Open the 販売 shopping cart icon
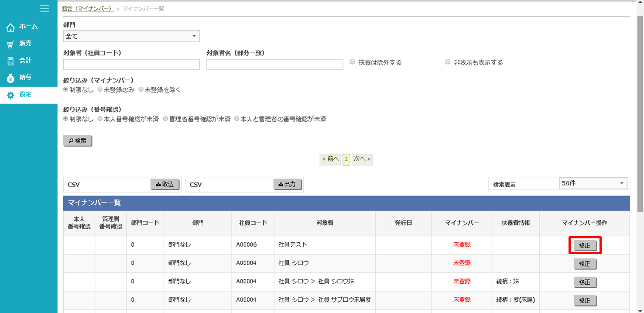Screen dimensions: 644x313 click(x=10, y=44)
